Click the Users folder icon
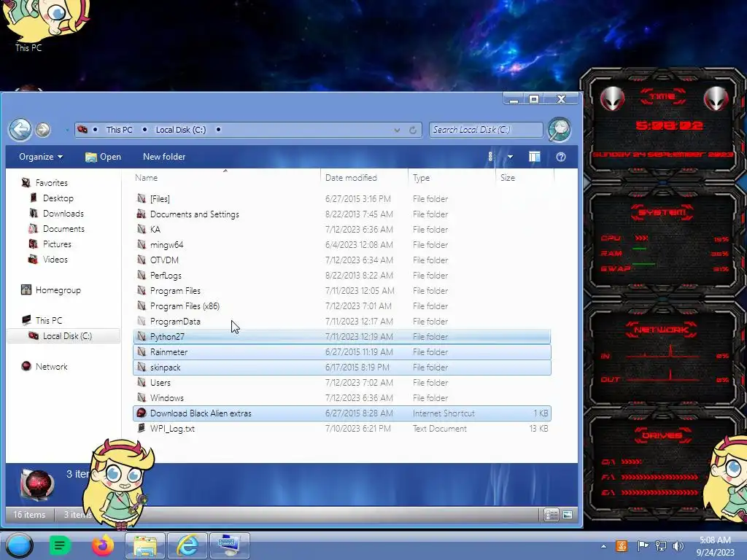This screenshot has width=747, height=560. [142, 382]
